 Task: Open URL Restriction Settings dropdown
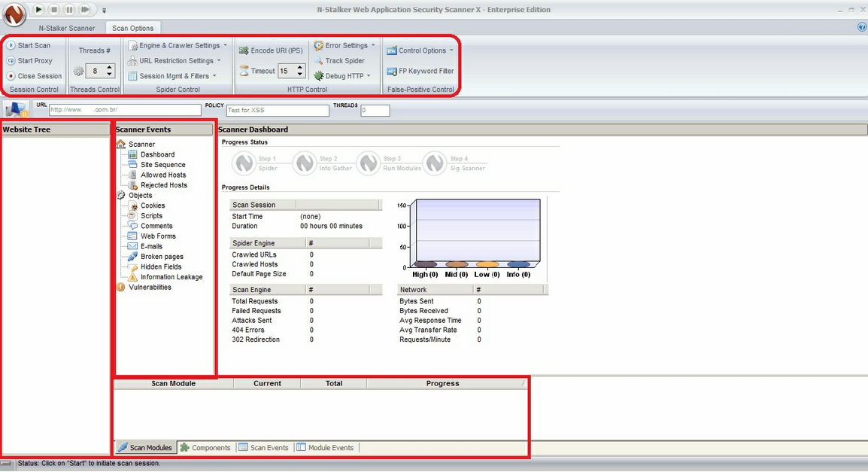click(x=174, y=60)
